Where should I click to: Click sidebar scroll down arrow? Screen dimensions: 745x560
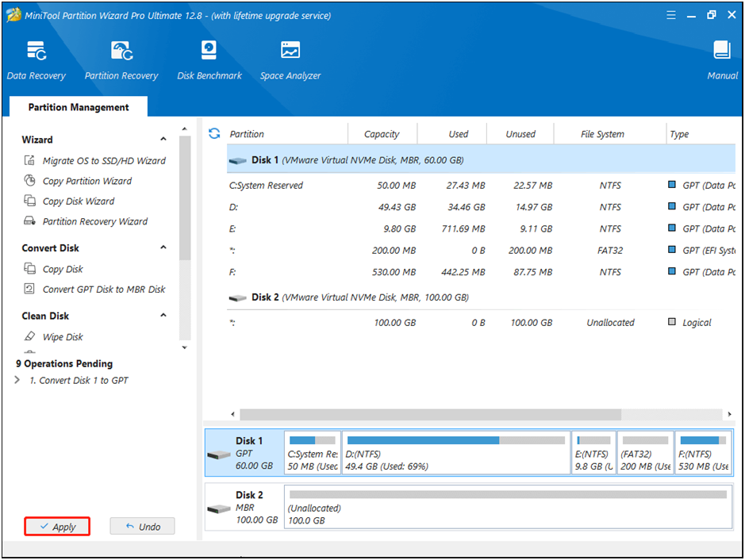click(185, 347)
